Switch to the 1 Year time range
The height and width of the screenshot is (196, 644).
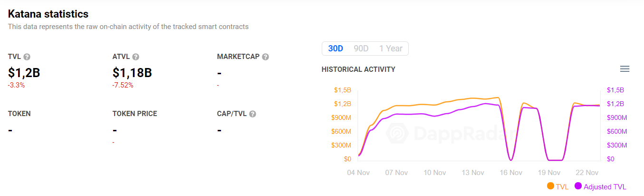(x=391, y=49)
